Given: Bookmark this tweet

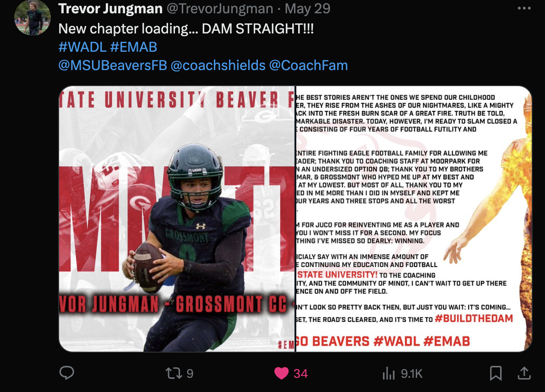Looking at the screenshot, I should tap(495, 373).
